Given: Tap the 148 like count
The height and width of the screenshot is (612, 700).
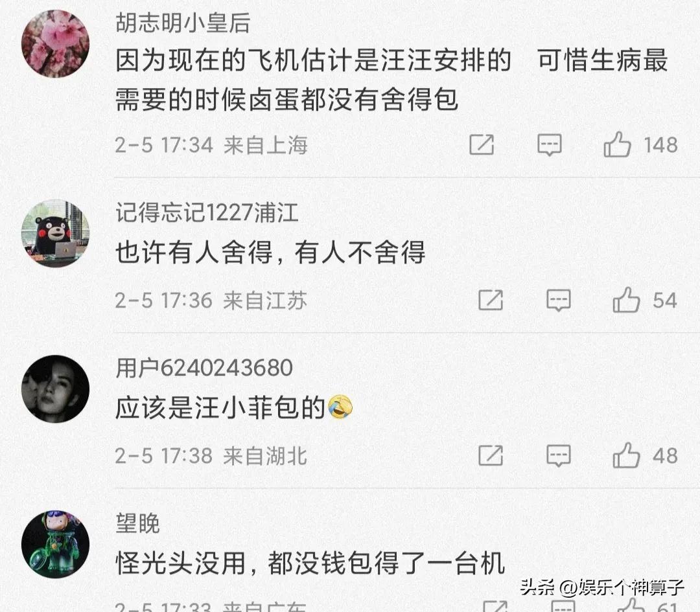Looking at the screenshot, I should [660, 145].
